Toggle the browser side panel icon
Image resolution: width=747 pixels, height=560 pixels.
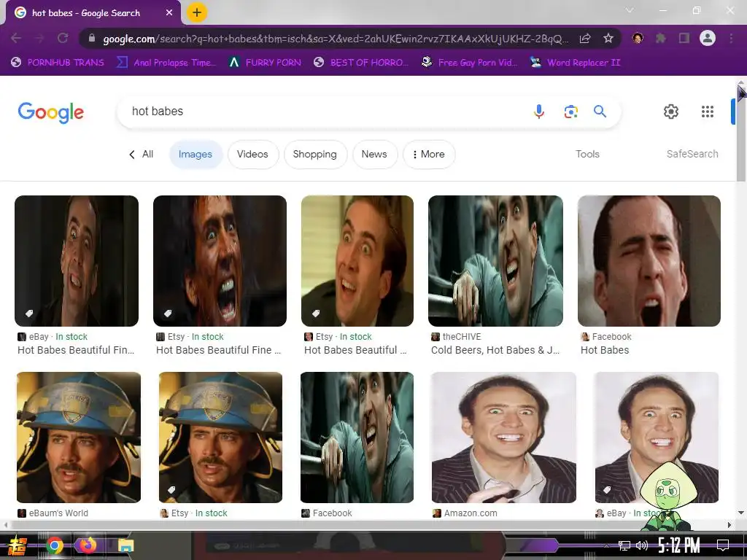684,38
